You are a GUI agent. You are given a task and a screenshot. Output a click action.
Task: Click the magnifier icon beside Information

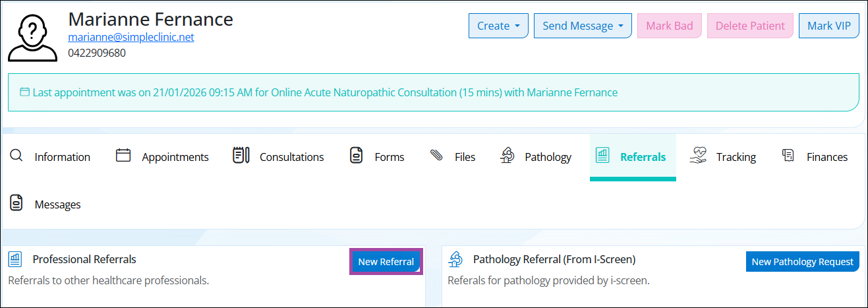pos(16,156)
